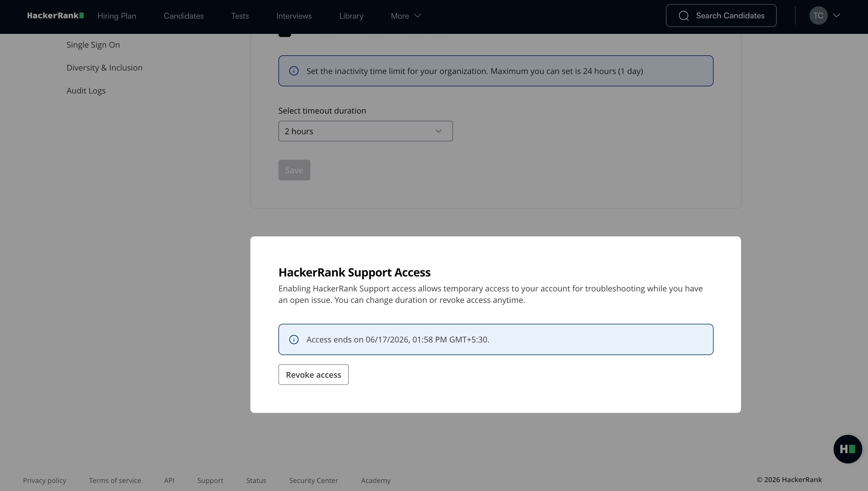
Task: Navigate to Tests
Action: click(x=240, y=16)
